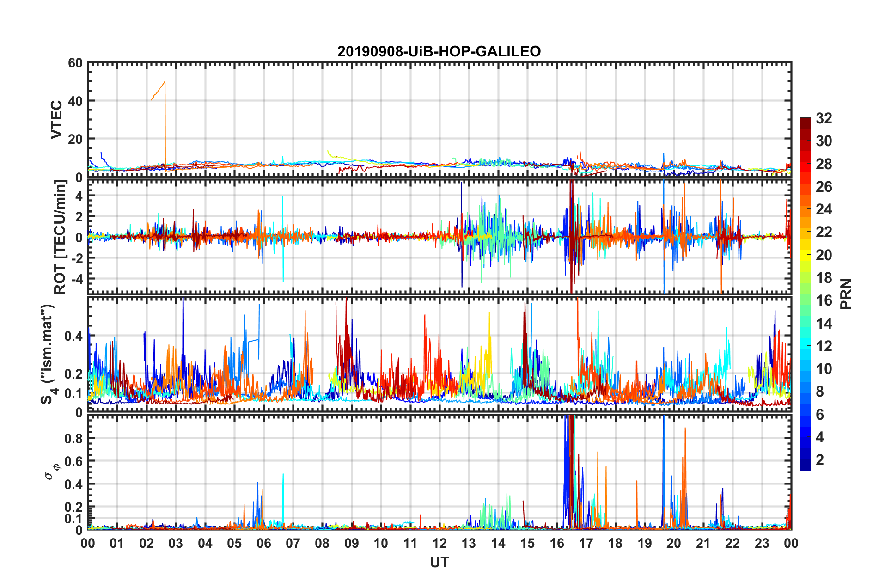Click x-axis hour label 16
The height and width of the screenshot is (588, 879).
click(557, 543)
